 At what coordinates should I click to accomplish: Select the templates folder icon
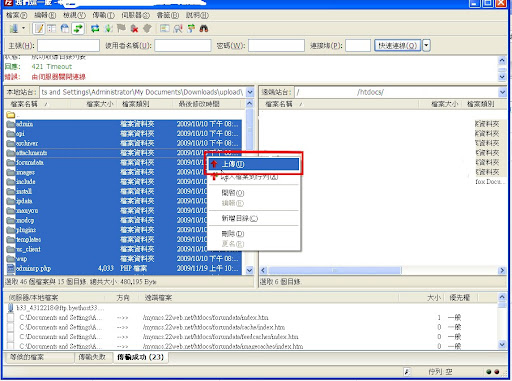(11, 239)
